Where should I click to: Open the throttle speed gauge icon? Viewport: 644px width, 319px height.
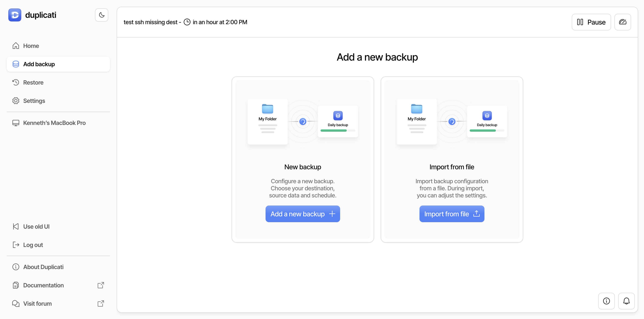click(x=623, y=22)
